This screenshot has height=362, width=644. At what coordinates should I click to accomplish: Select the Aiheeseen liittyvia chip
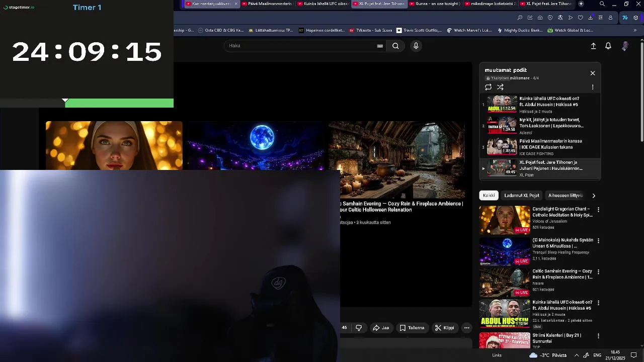tap(566, 196)
